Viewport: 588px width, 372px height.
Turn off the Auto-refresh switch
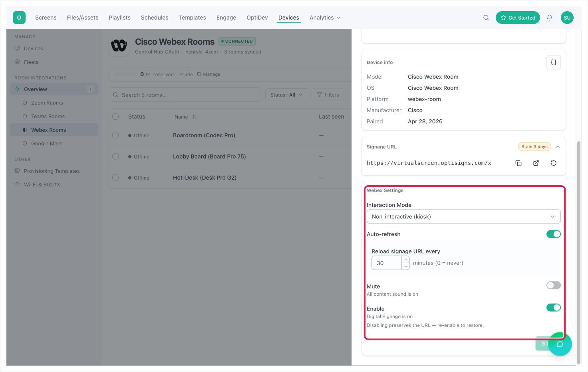coord(554,234)
